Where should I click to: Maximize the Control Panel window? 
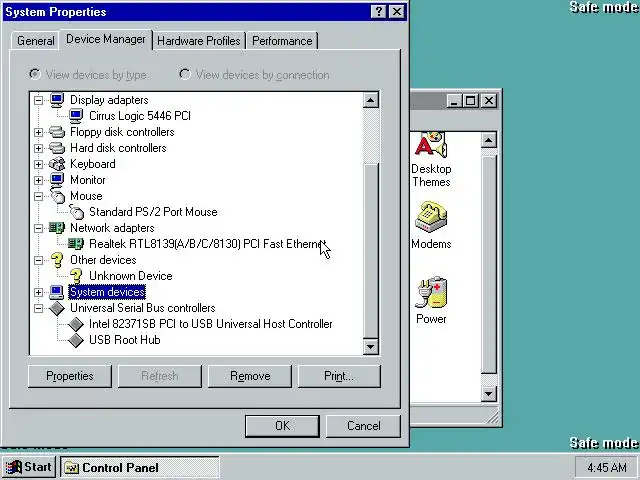click(x=471, y=100)
